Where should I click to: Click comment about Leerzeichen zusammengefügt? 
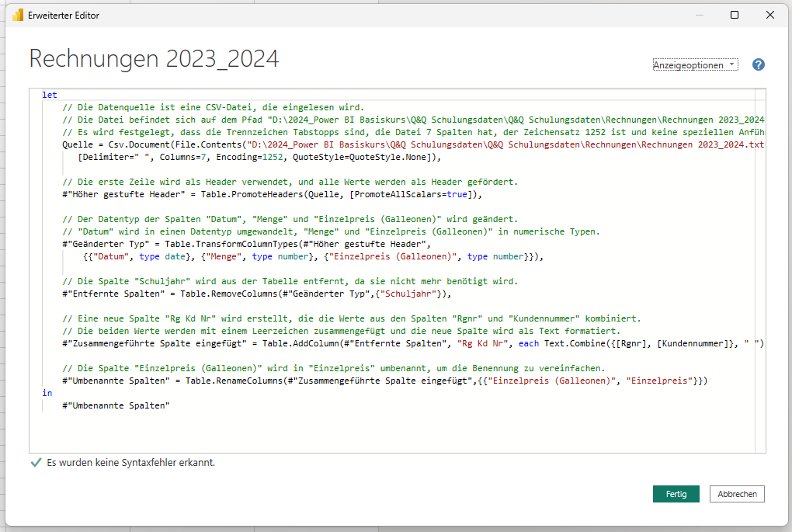click(341, 330)
